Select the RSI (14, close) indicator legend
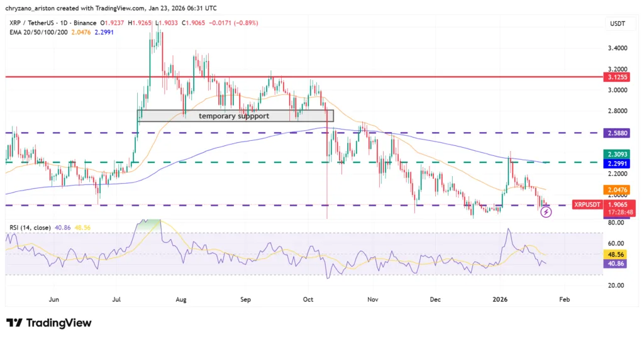Screen dimensions: 644x339 30,228
